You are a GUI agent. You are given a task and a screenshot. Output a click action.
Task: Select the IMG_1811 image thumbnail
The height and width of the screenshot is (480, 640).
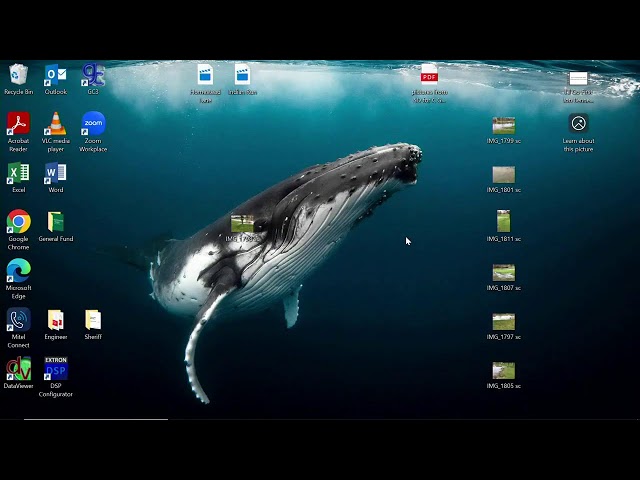pyautogui.click(x=504, y=221)
